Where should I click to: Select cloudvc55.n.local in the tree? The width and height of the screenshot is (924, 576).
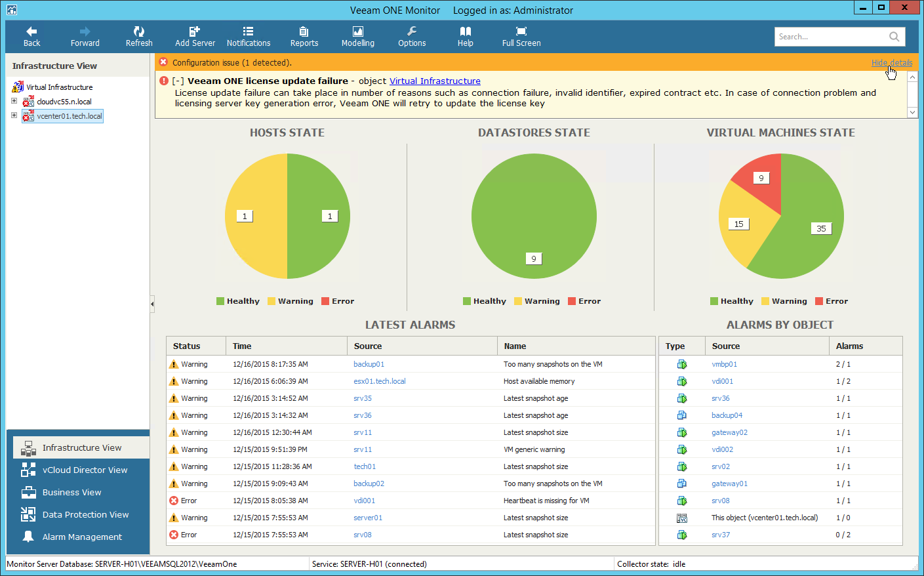64,102
